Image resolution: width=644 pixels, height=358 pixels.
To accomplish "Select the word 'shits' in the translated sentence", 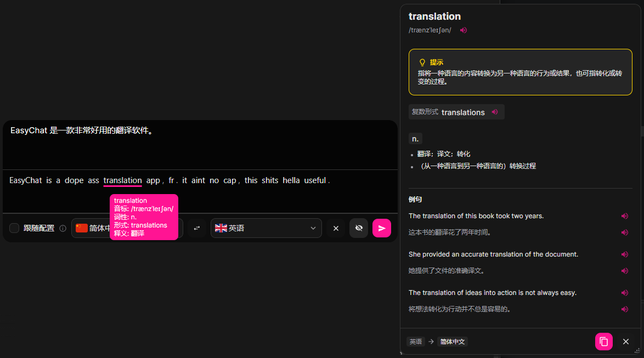I will point(270,180).
